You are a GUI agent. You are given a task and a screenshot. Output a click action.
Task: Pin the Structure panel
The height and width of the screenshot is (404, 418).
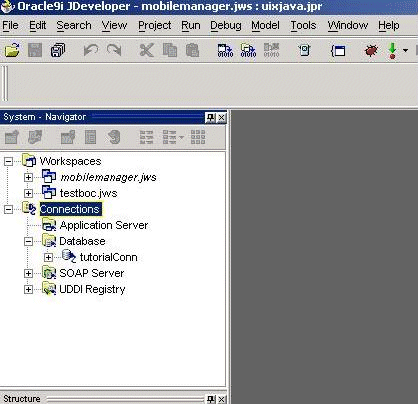tap(211, 399)
